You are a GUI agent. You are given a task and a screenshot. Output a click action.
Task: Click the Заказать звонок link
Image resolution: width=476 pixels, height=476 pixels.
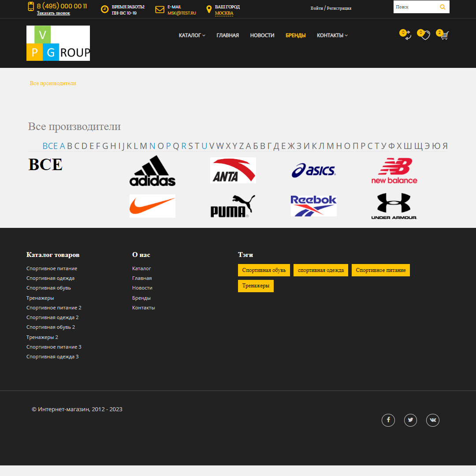53,13
